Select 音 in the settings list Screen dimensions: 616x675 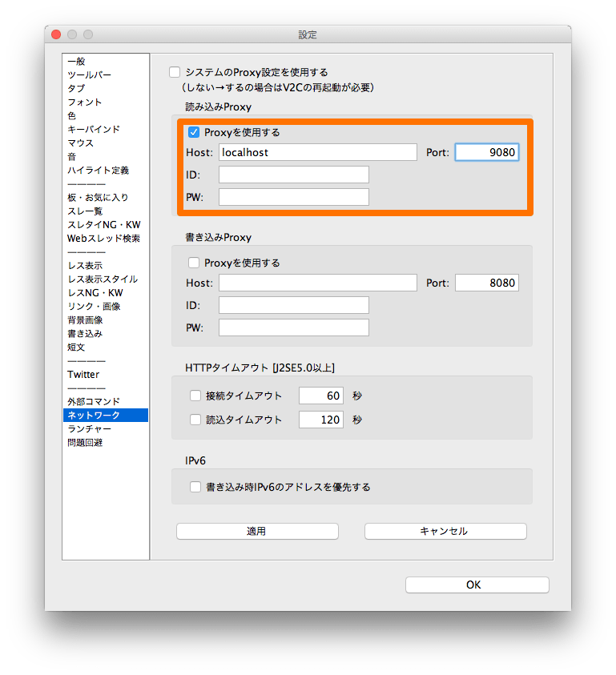pos(106,157)
